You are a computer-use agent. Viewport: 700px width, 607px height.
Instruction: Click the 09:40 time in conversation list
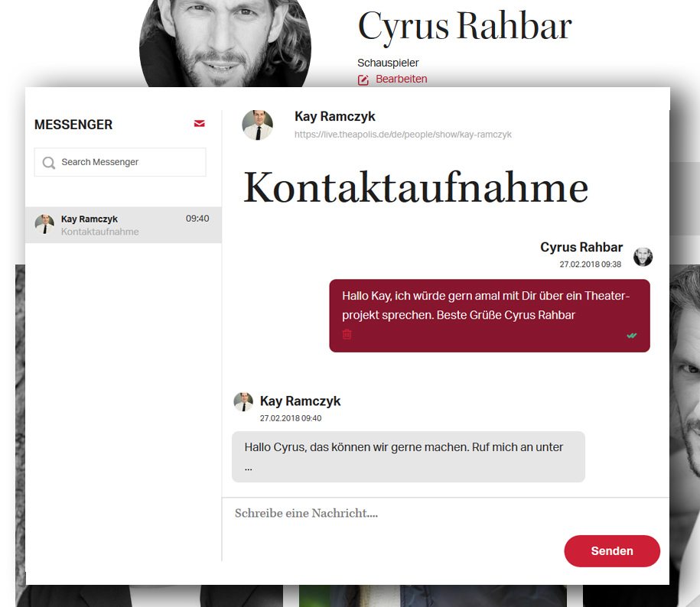(197, 219)
